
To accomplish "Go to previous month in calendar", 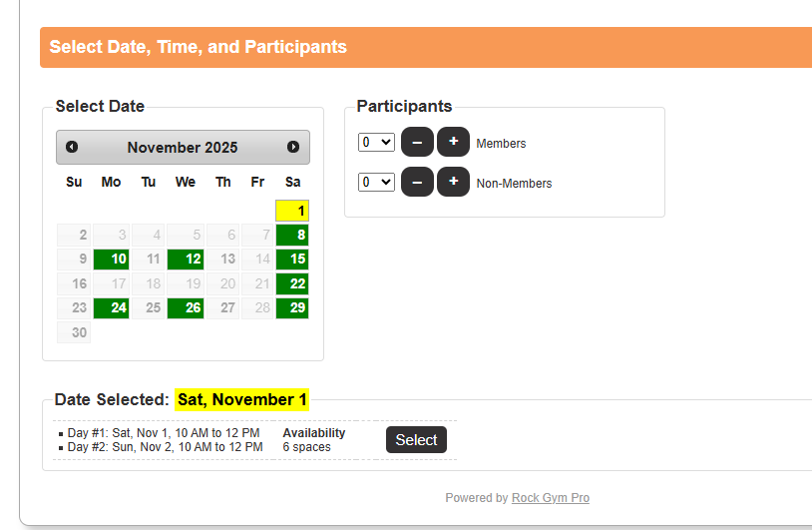I will pyautogui.click(x=72, y=147).
